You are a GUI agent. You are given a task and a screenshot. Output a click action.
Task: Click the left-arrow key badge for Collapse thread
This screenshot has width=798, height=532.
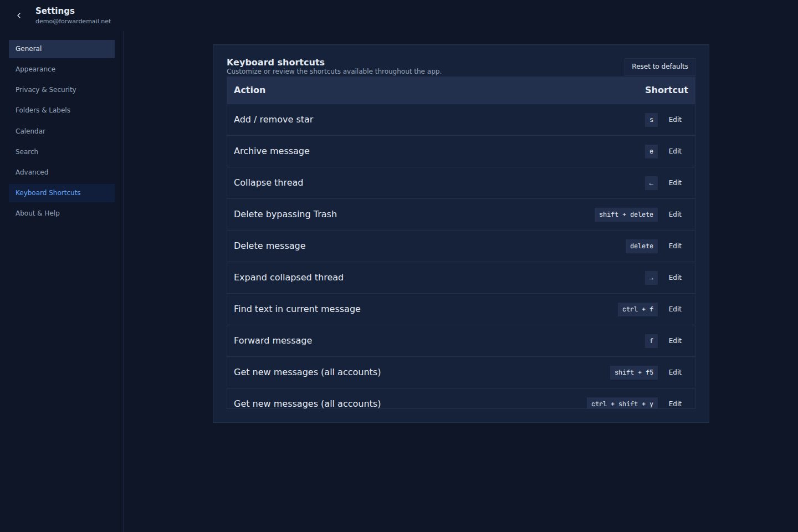pyautogui.click(x=651, y=183)
